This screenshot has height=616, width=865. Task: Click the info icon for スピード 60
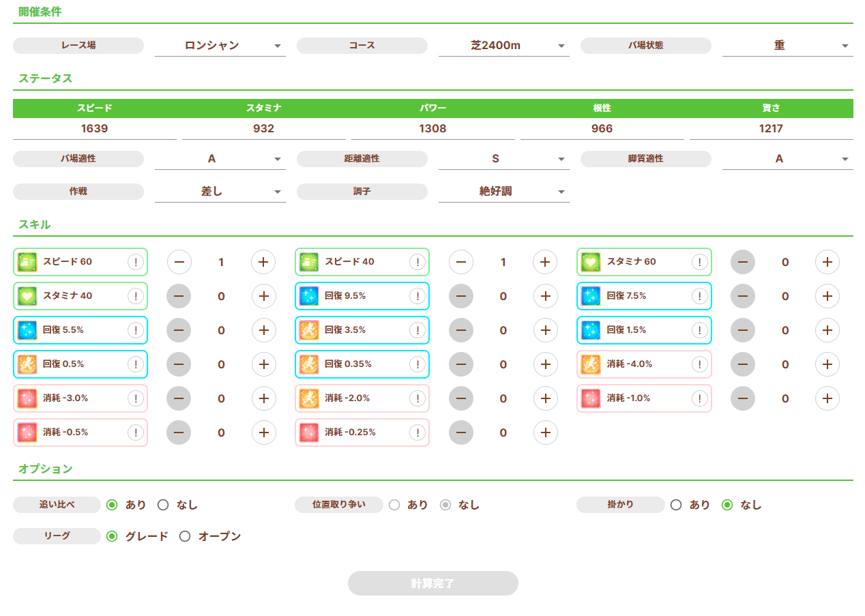point(136,262)
